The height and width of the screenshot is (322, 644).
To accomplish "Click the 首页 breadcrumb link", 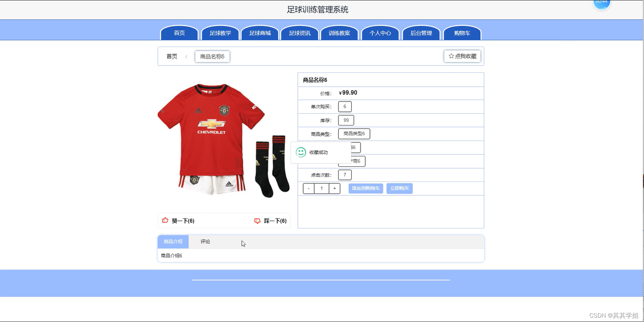I will (x=172, y=56).
